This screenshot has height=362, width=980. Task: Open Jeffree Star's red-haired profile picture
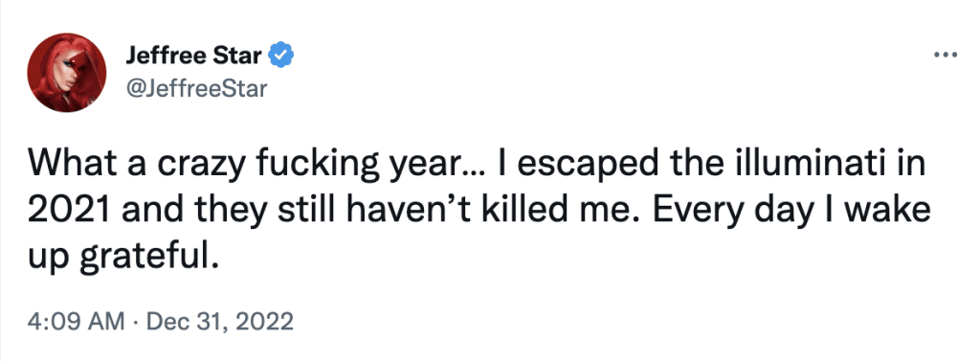point(67,73)
